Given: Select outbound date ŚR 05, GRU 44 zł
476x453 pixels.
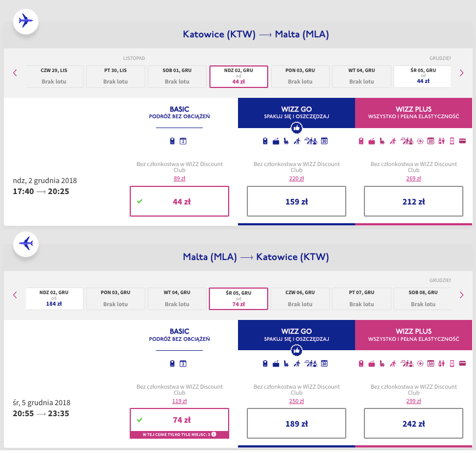Looking at the screenshot, I should click(x=423, y=76).
